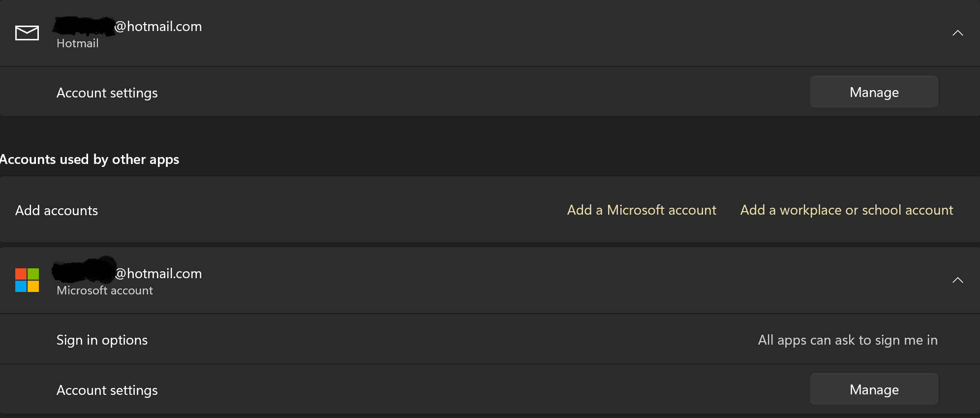Click Account settings text under Microsoft account
This screenshot has height=418, width=980.
point(107,390)
